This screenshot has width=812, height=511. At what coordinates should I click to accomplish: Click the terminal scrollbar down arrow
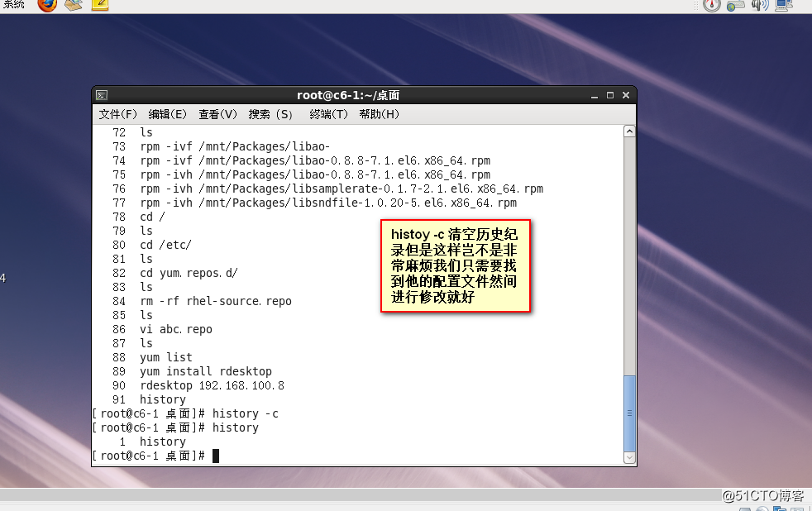tap(629, 458)
